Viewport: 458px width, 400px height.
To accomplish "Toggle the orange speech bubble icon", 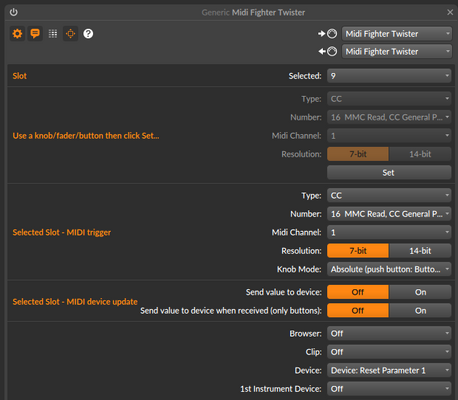I will click(x=35, y=34).
